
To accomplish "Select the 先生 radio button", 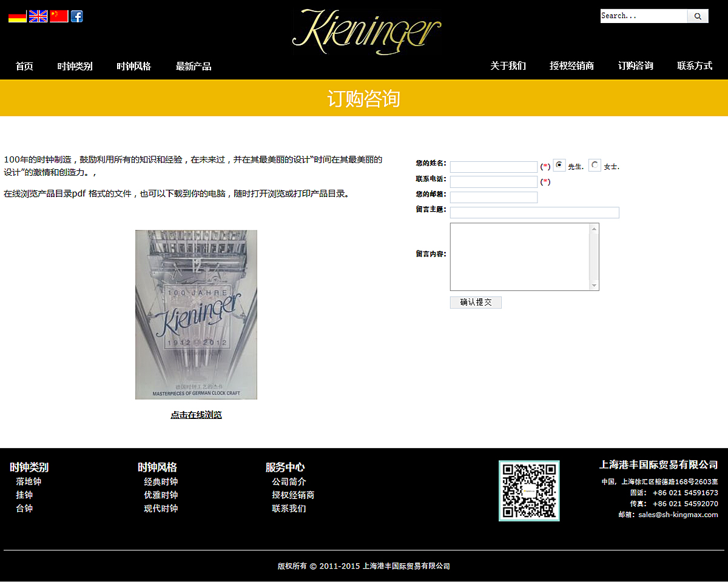I will (x=559, y=165).
